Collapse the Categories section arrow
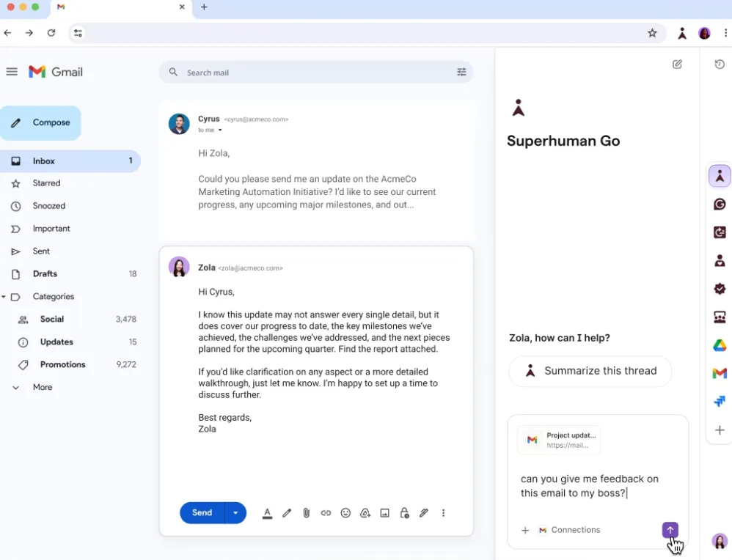This screenshot has height=560, width=732. click(4, 297)
